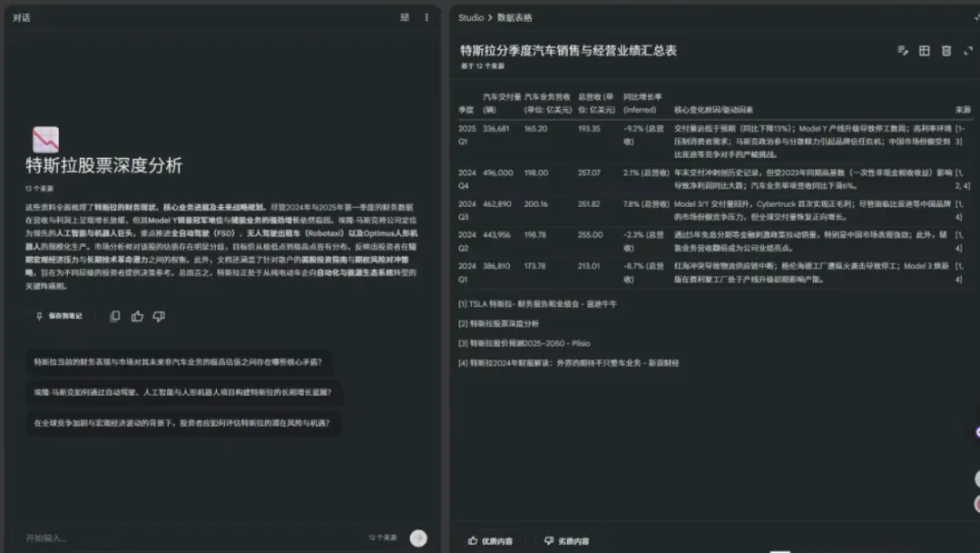Click the 12 个来源 label under notebook title
Screen dimensions: 980x553
pyautogui.click(x=39, y=188)
